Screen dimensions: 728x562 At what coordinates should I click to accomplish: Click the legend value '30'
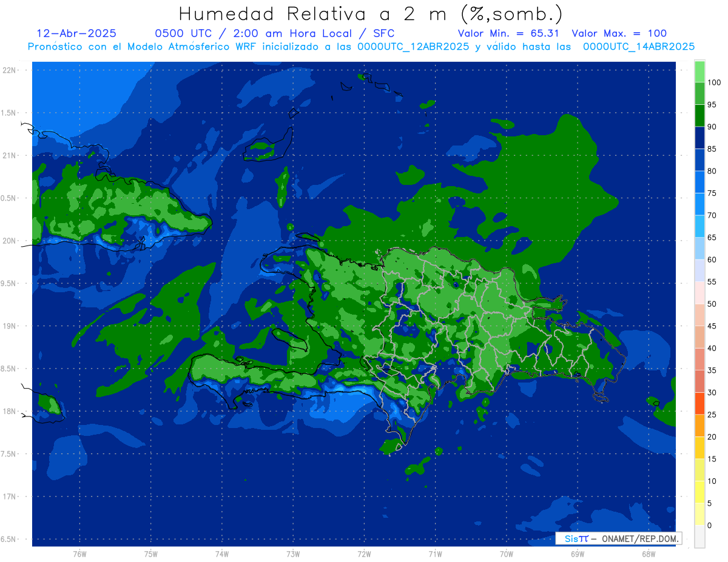pyautogui.click(x=712, y=393)
